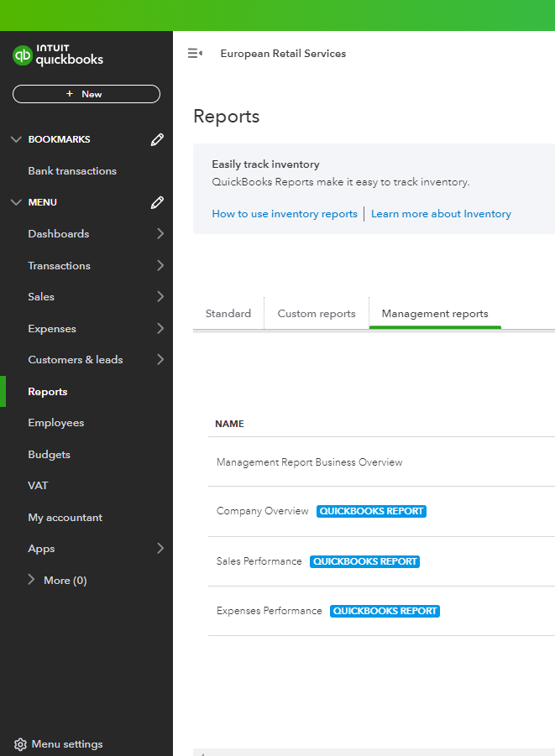Collapse the MENU section
This screenshot has width=555, height=756.
click(x=16, y=203)
